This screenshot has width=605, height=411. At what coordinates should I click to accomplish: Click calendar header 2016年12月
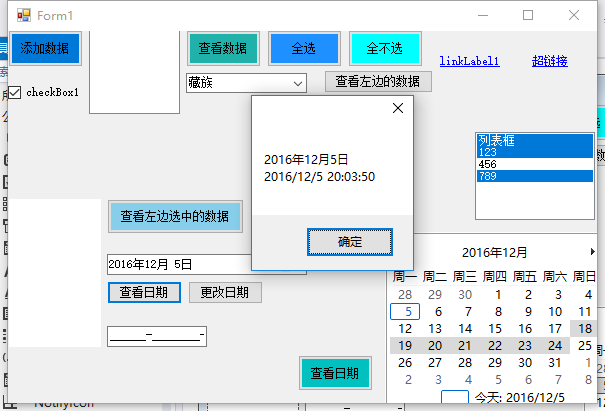coord(495,252)
